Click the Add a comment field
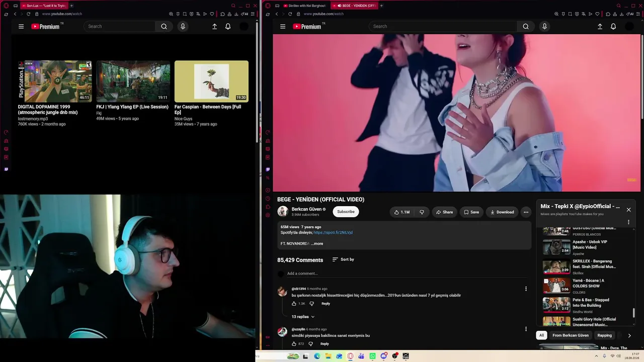 click(406, 274)
